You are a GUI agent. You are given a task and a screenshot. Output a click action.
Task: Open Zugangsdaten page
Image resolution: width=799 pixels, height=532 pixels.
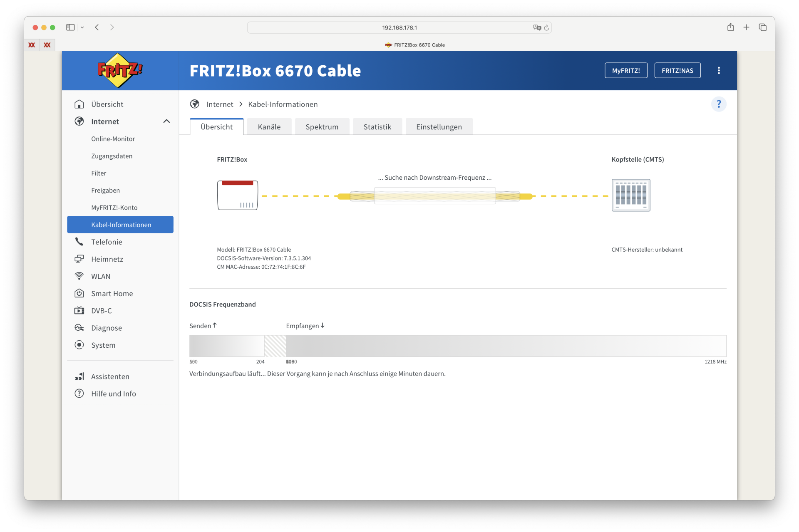[x=112, y=156]
